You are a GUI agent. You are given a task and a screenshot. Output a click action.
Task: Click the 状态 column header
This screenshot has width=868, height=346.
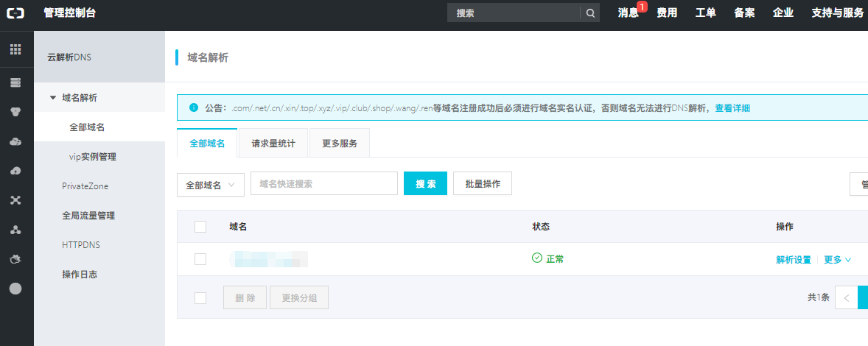click(x=541, y=227)
